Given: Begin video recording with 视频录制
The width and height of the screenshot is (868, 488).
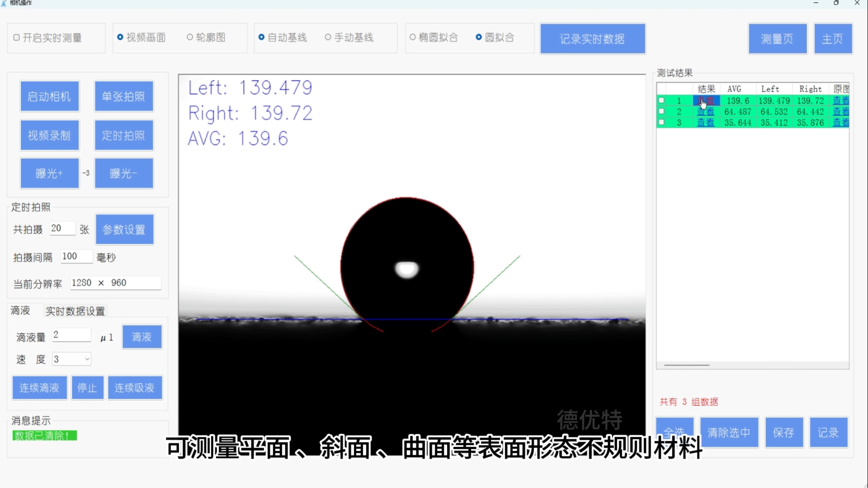Looking at the screenshot, I should coord(50,135).
